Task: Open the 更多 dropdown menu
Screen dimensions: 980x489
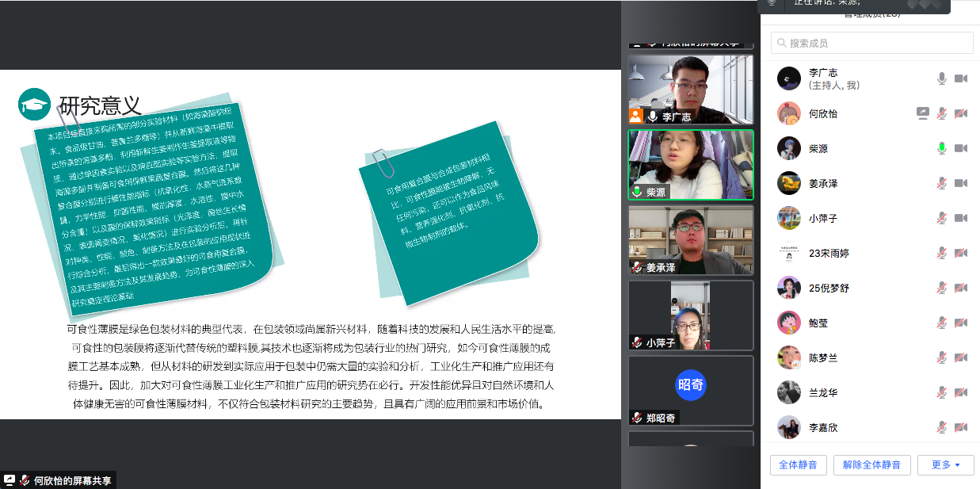Action: [945, 465]
